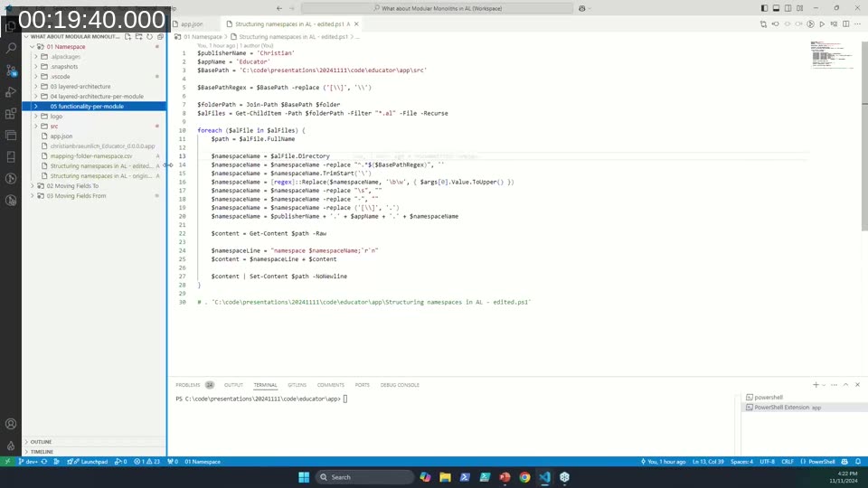Click the Windows taskbar Search box
Screen dimensions: 868x488
pos(364,477)
